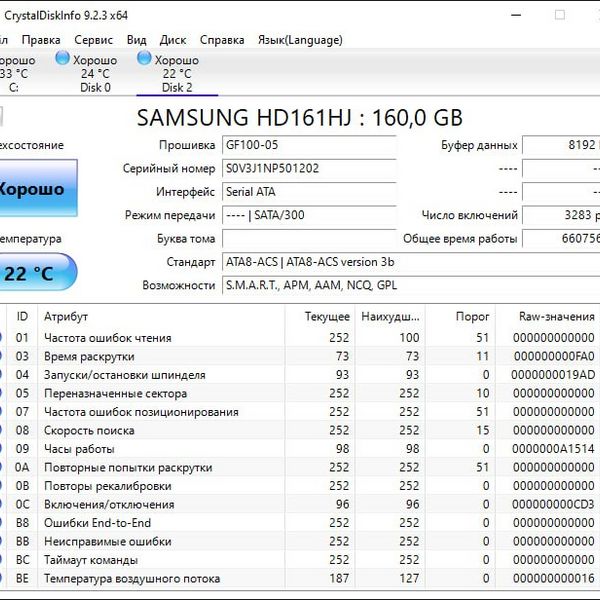Select the row Часы работы

[300, 449]
